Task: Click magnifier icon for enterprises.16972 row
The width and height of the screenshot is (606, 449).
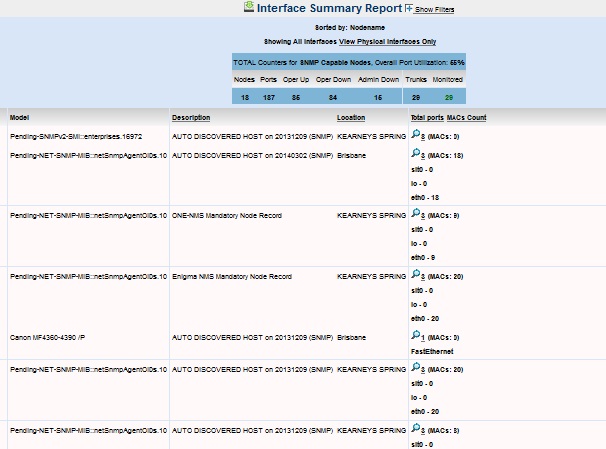Action: tap(415, 134)
